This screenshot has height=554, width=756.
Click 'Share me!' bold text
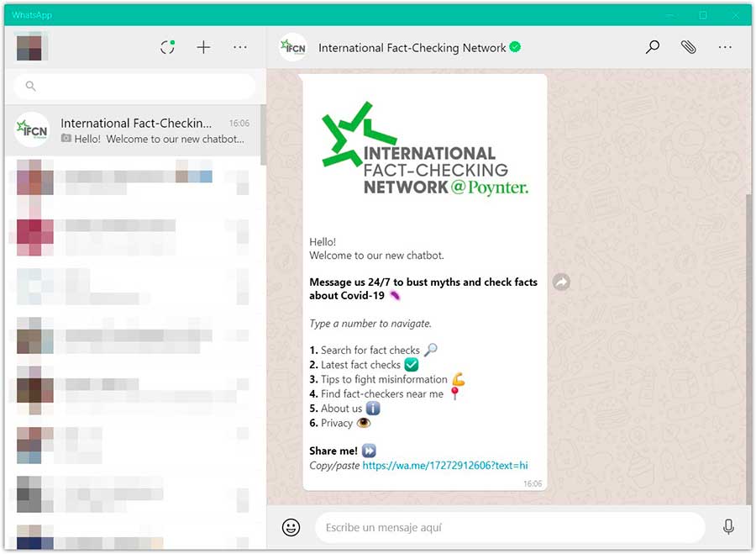pos(333,451)
